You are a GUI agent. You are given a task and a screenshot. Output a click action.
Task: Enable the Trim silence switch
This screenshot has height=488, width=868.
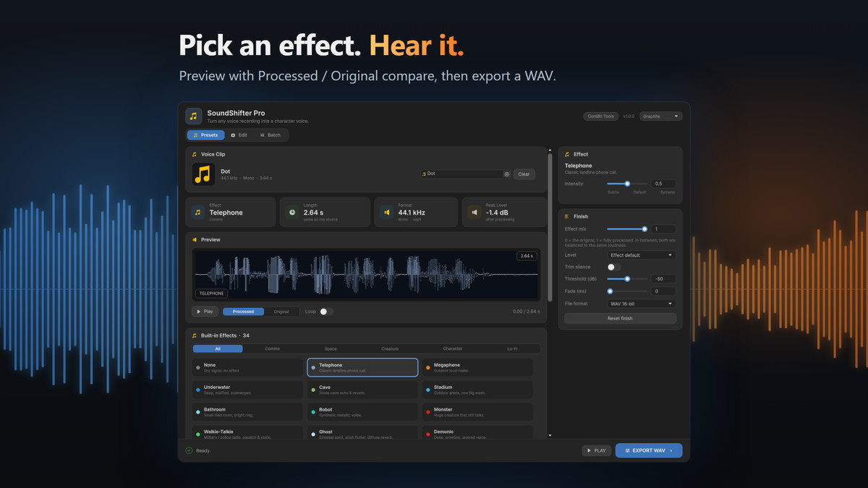click(613, 267)
